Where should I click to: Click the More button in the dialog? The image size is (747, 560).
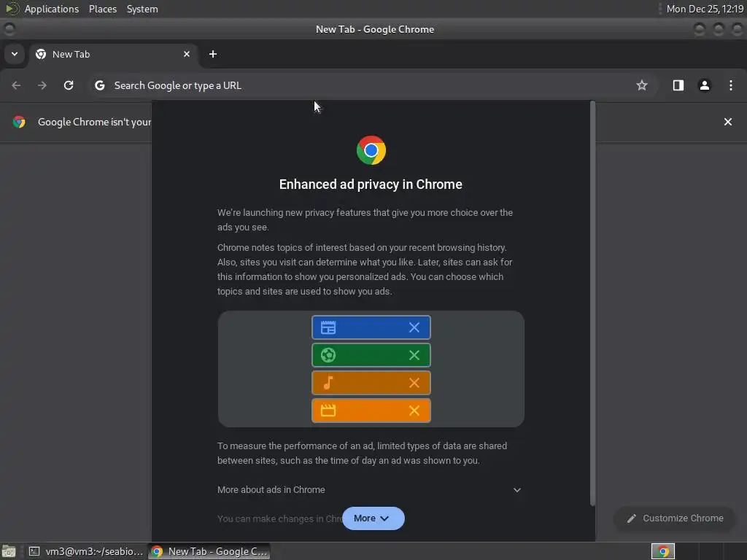(x=373, y=518)
